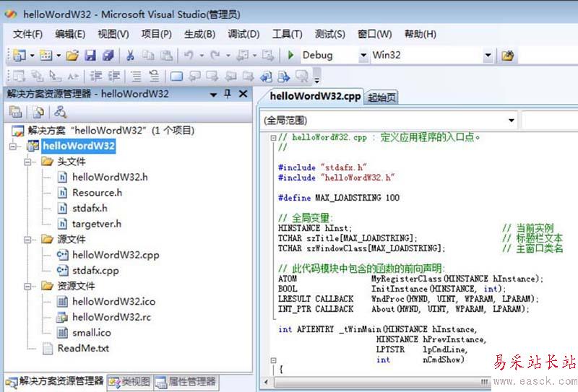Click the New Project toolbar icon

click(20, 56)
